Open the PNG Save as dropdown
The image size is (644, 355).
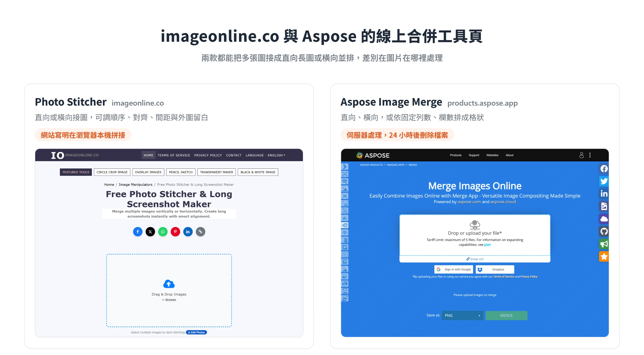click(x=462, y=316)
